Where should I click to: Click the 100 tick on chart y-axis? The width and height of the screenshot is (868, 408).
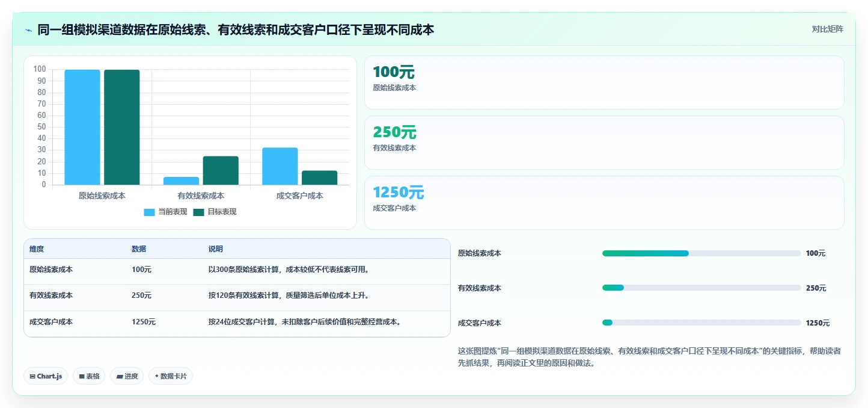coord(40,69)
